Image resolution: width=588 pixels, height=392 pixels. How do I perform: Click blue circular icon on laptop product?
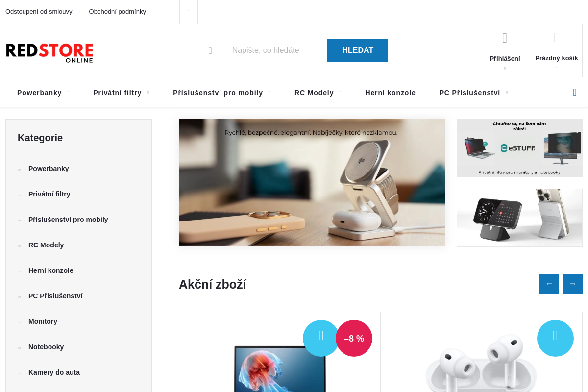point(321,338)
